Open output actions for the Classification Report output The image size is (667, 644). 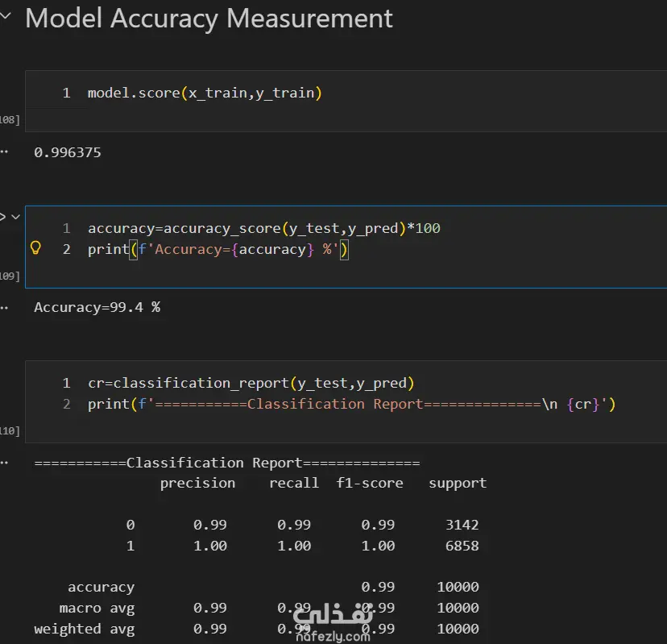pyautogui.click(x=4, y=463)
